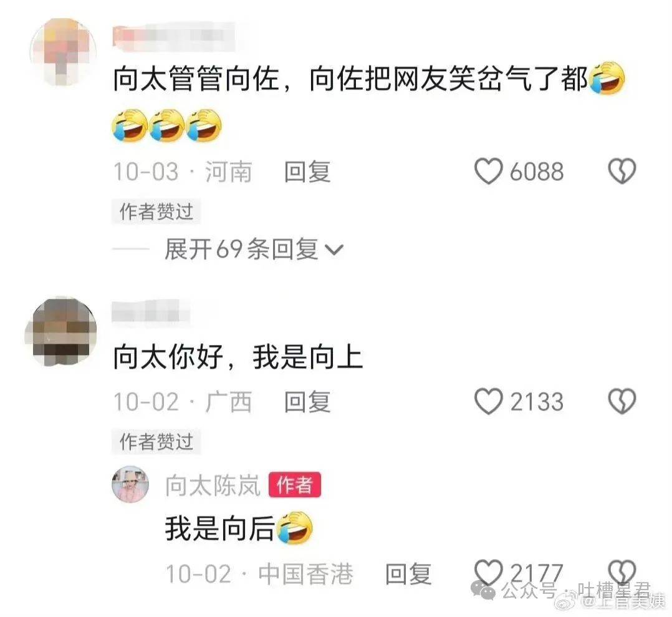Open 向太陈岚 username link

coord(213,485)
